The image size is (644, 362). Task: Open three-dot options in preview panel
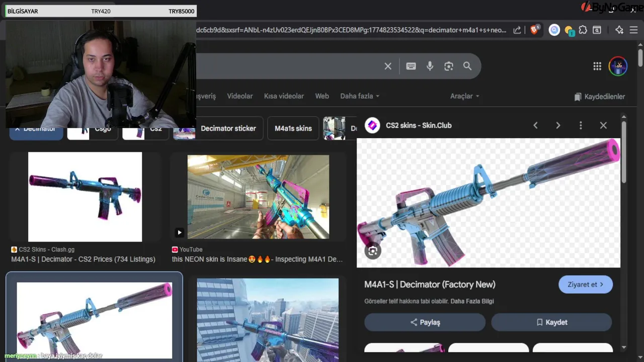click(x=581, y=125)
